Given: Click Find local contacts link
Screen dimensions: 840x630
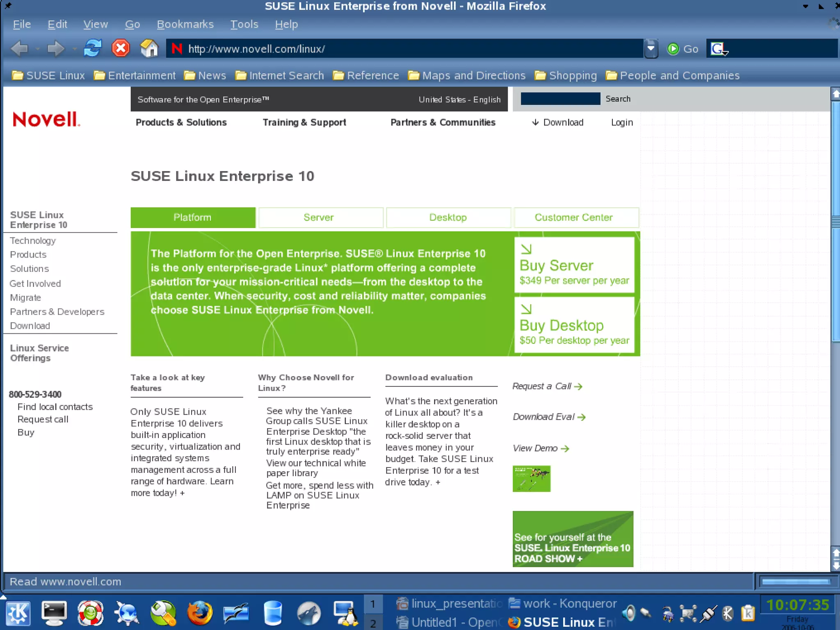Looking at the screenshot, I should pyautogui.click(x=55, y=407).
